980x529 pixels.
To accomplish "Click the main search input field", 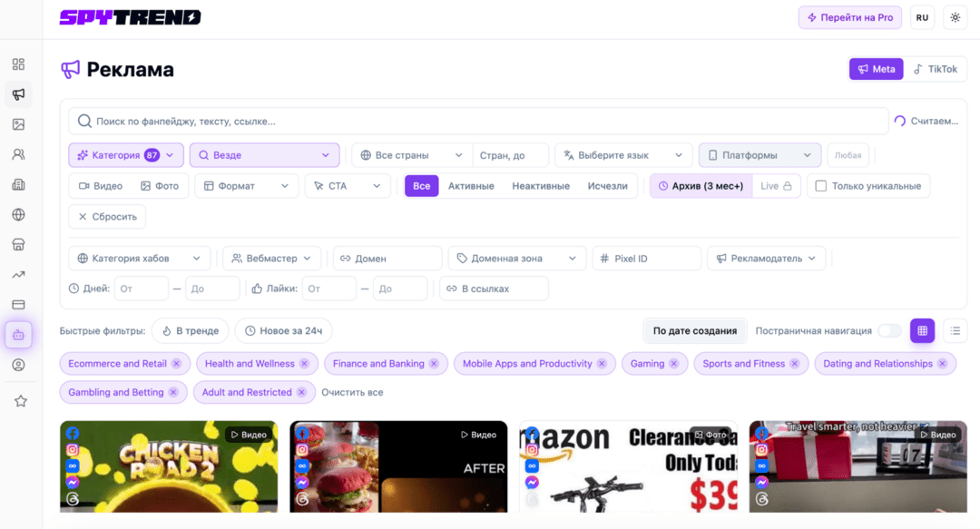I will pos(479,122).
